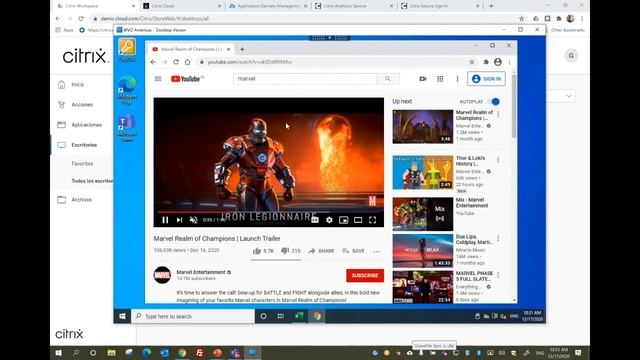Open video settings gear

[x=329, y=220]
